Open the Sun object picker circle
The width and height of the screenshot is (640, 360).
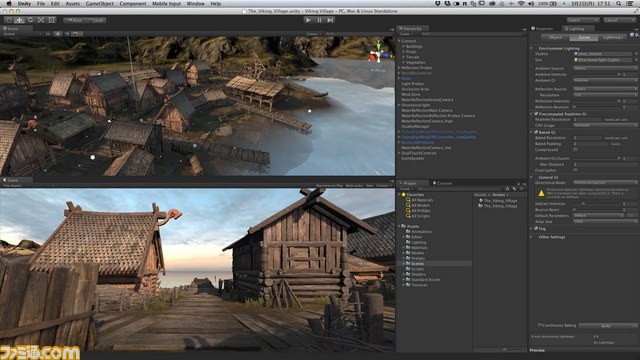(x=636, y=60)
